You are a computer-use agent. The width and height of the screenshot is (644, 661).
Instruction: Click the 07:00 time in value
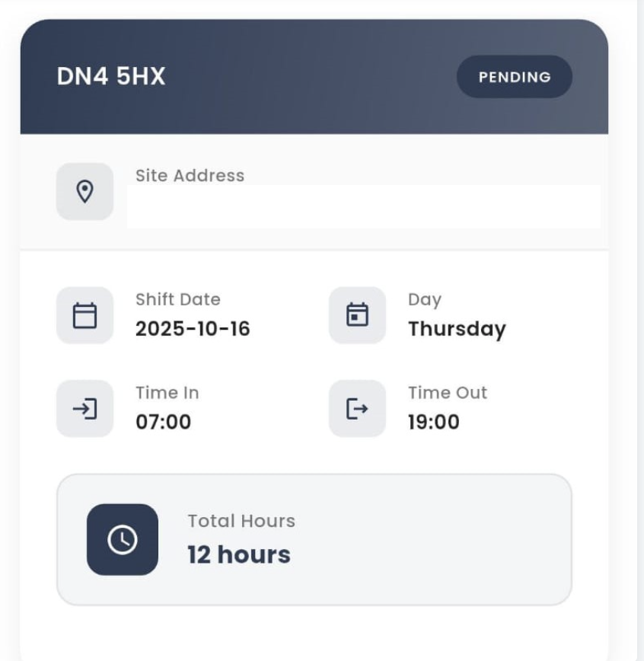(163, 422)
